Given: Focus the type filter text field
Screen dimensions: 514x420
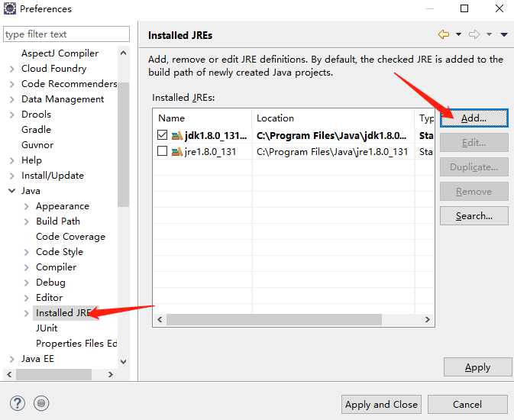Looking at the screenshot, I should click(66, 34).
